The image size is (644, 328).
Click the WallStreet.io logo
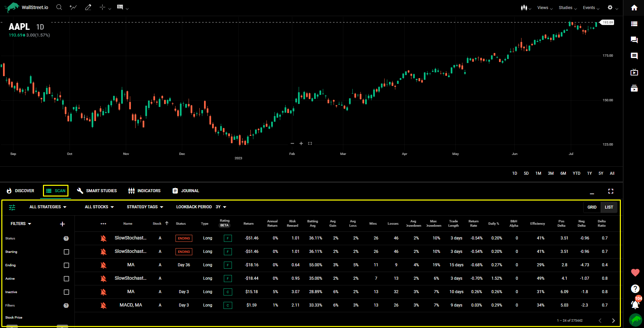pos(27,7)
